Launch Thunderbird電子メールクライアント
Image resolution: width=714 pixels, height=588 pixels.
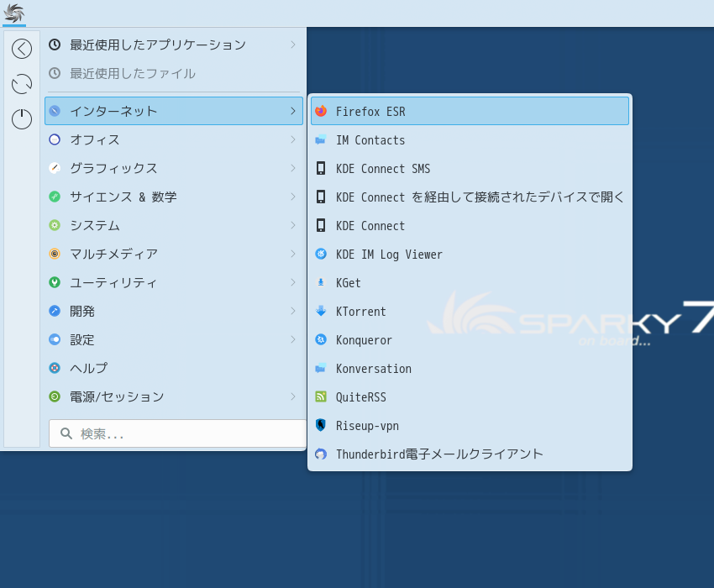[470, 454]
